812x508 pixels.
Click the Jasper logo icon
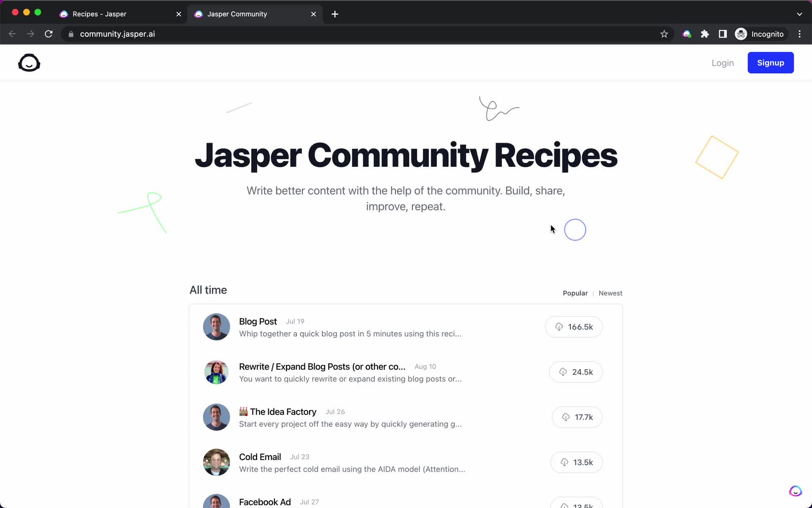pyautogui.click(x=29, y=63)
